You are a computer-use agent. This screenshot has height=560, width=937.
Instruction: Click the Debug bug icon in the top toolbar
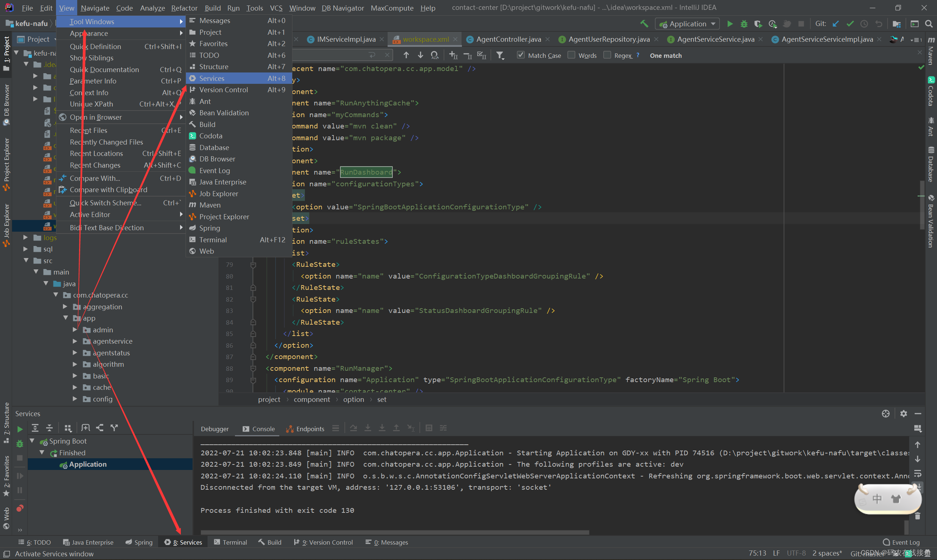coord(744,24)
